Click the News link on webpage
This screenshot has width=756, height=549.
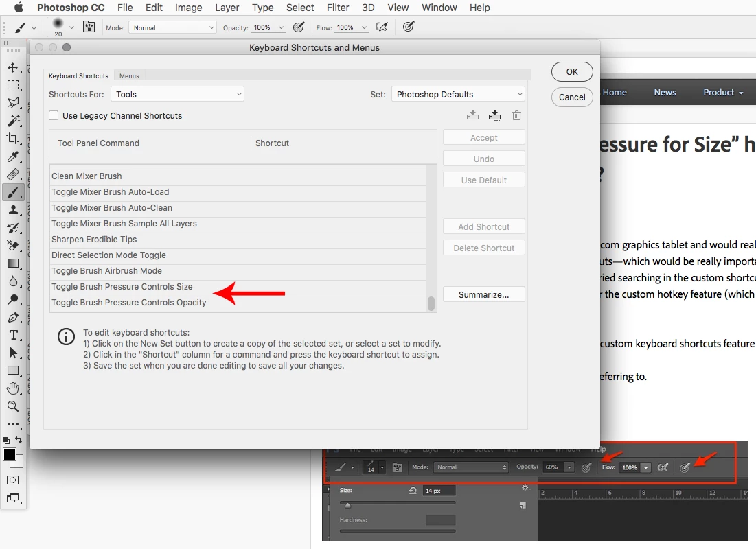pos(665,92)
